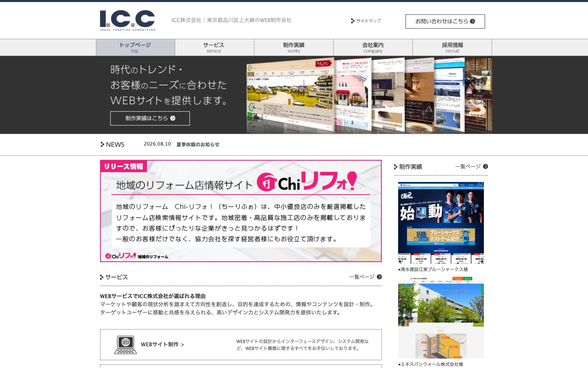This screenshot has width=588, height=368.
Task: Open the WEBサイト制作 > service link
Action: point(162,344)
